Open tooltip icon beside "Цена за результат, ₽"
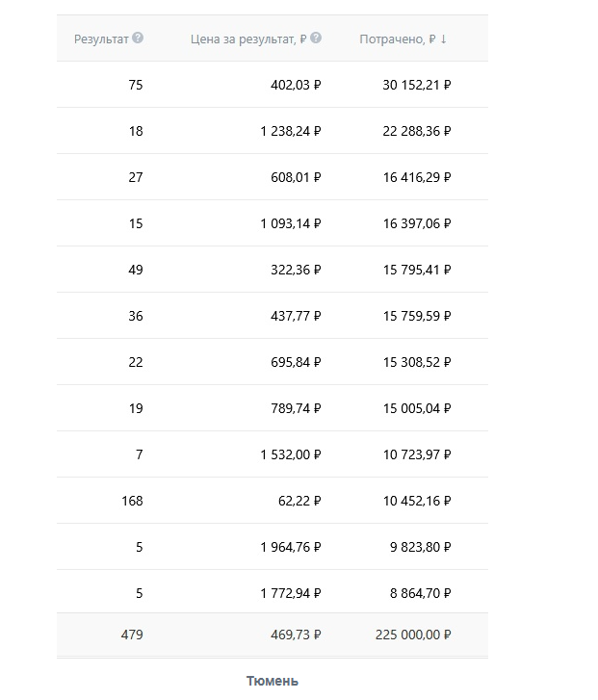Screen dimensions: 598x700 316,39
